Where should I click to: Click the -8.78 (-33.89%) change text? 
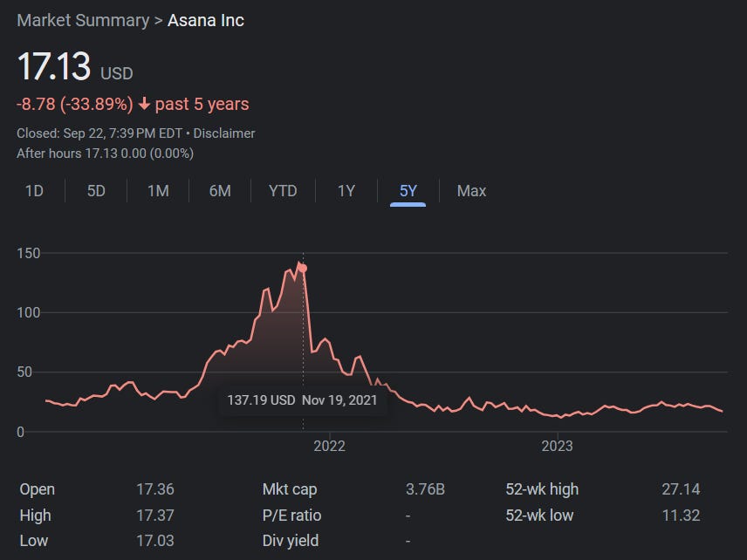pos(75,104)
